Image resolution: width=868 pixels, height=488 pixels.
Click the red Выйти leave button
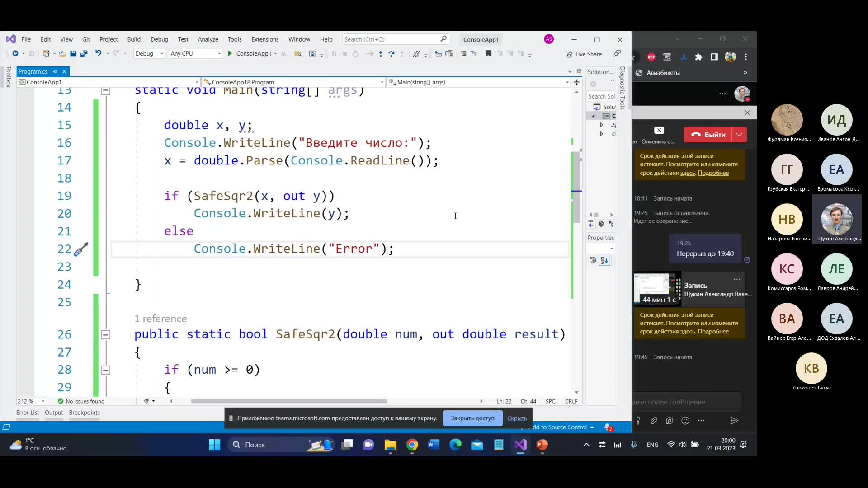(x=708, y=135)
